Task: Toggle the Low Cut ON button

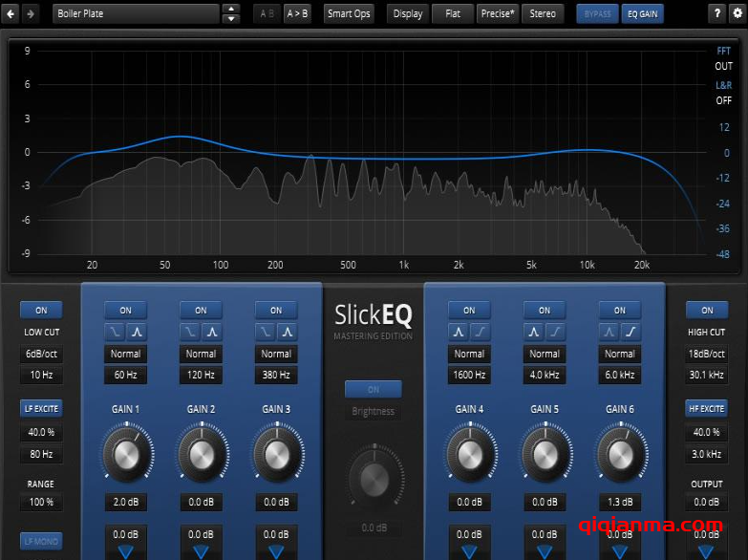Action: pos(41,310)
